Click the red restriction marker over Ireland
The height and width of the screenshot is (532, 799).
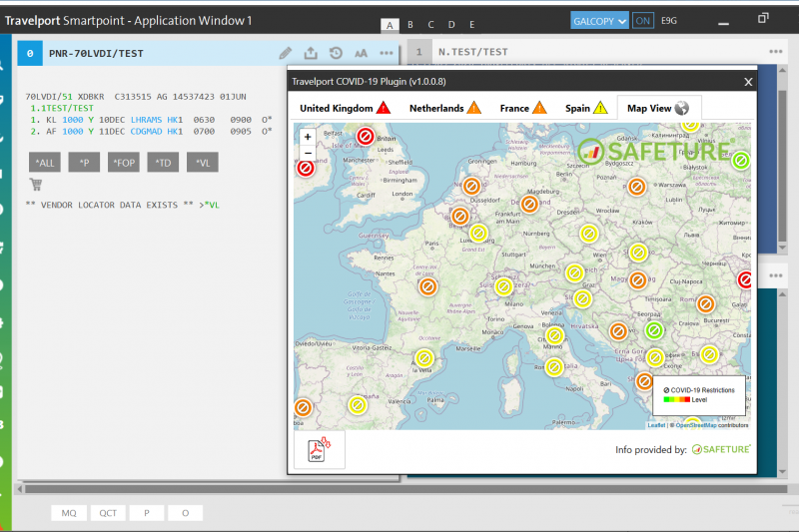click(306, 168)
